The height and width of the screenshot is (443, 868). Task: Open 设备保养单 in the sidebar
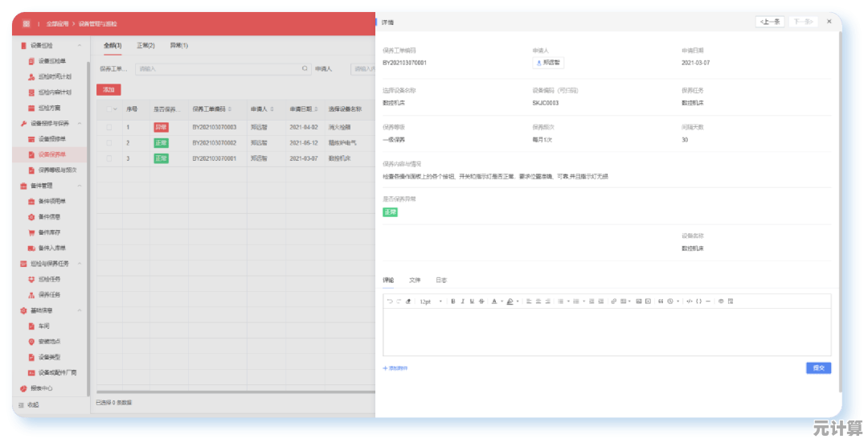point(52,154)
